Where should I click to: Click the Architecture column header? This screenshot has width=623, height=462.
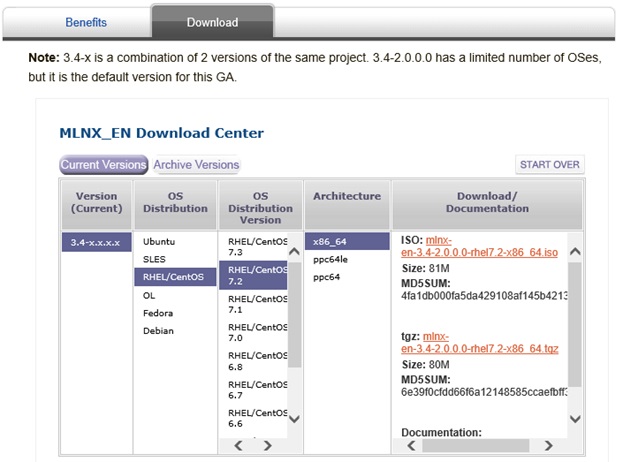pyautogui.click(x=347, y=205)
